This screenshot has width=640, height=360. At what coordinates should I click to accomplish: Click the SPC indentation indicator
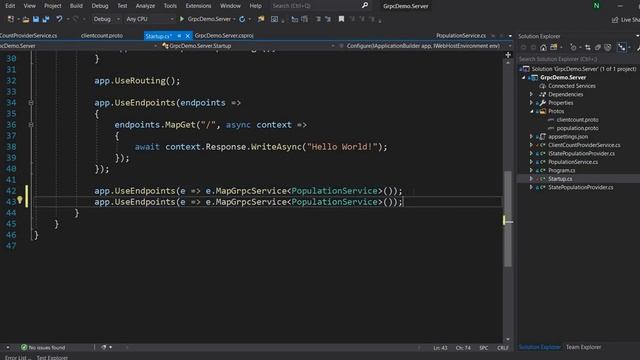(484, 348)
